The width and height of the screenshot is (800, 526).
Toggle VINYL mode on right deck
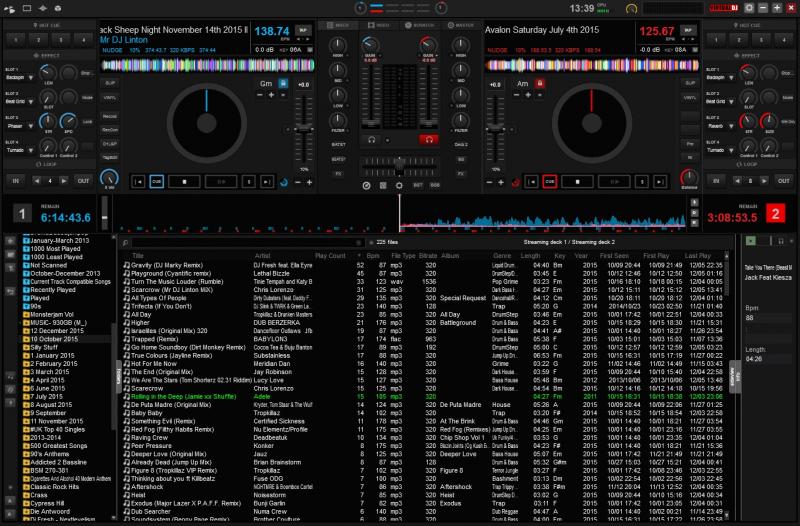689,97
